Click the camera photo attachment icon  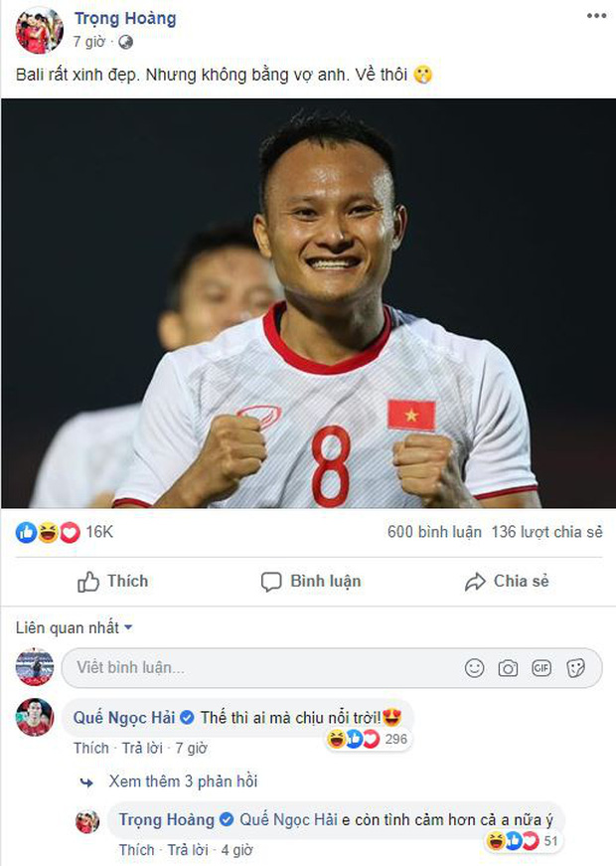pyautogui.click(x=508, y=668)
